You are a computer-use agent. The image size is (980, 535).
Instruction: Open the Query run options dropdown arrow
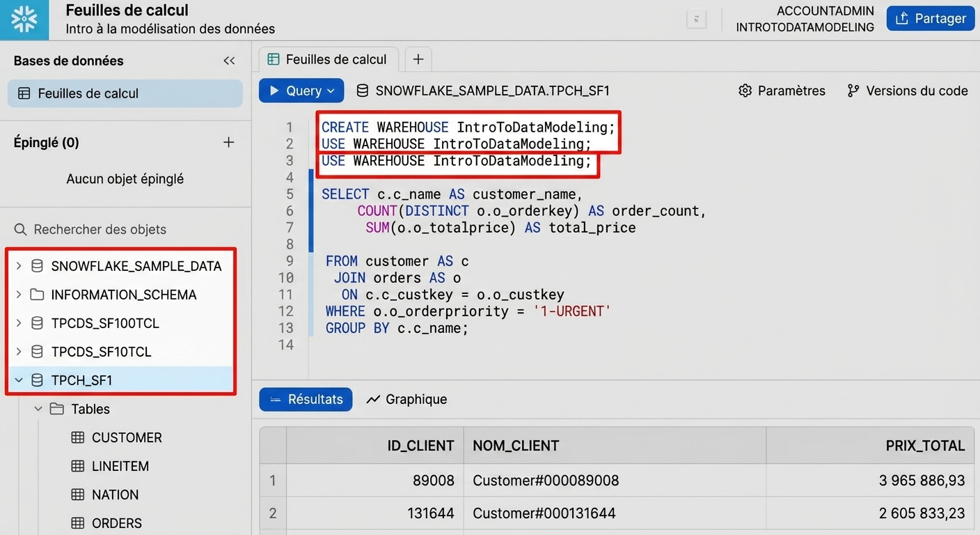tap(331, 91)
